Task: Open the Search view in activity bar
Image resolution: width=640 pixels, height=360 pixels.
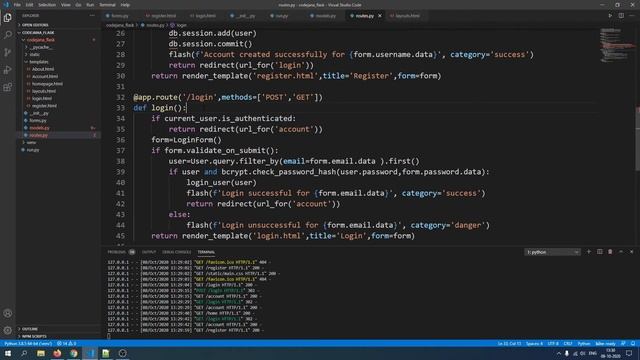Action: (7, 35)
